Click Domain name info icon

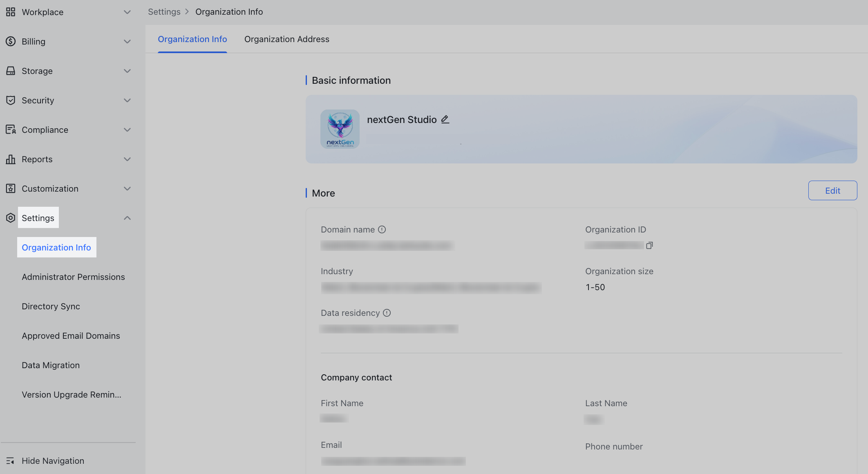[382, 230]
